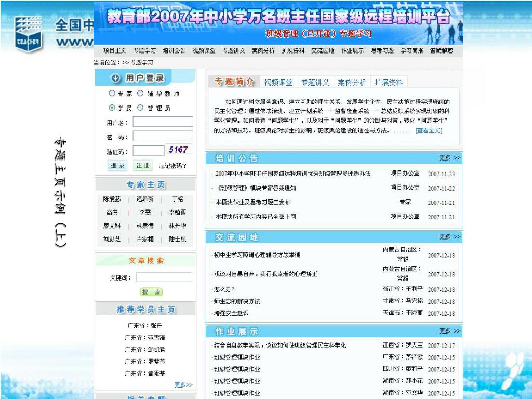The height and width of the screenshot is (399, 532).
Task: Select the 辅导教师 radio button
Action: (140, 93)
